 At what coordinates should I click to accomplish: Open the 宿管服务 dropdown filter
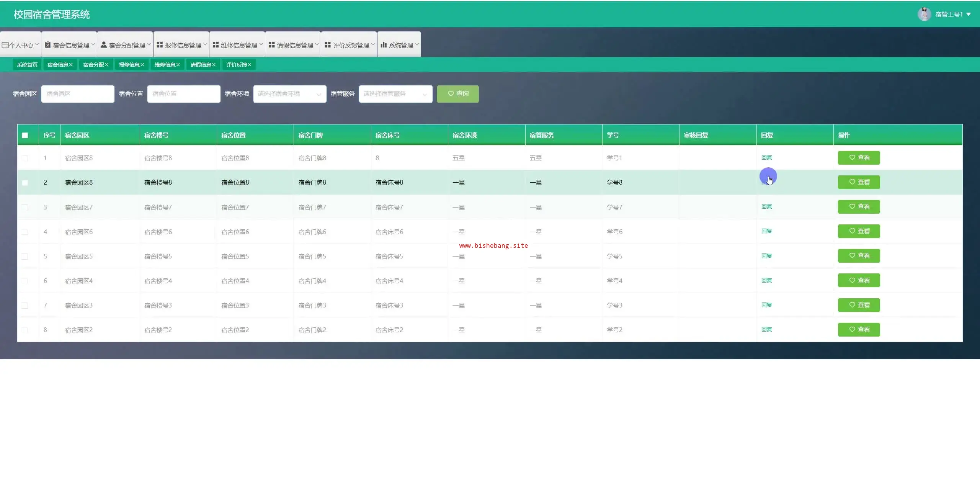pos(395,94)
